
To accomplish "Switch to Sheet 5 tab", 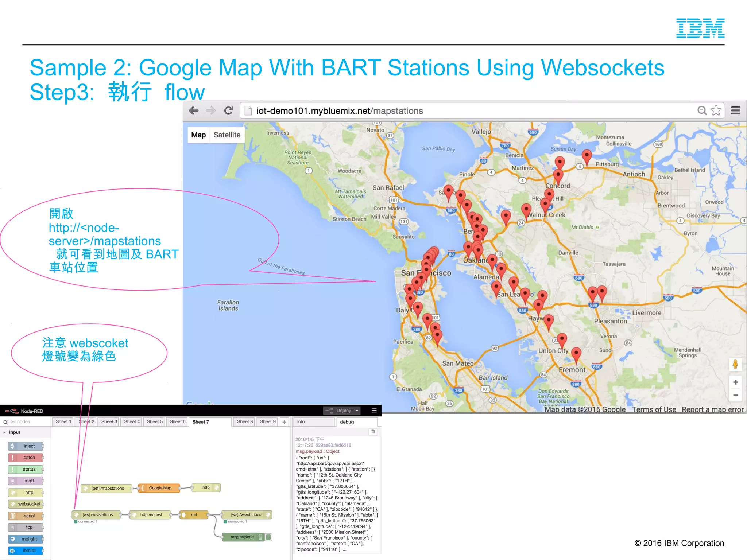I will pos(155,421).
